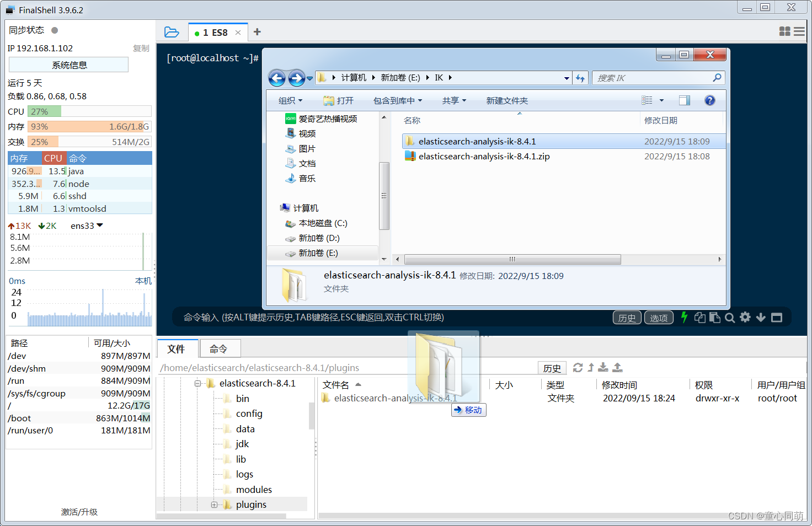
Task: Toggle fullscreen terminal window icon
Action: tap(777, 318)
